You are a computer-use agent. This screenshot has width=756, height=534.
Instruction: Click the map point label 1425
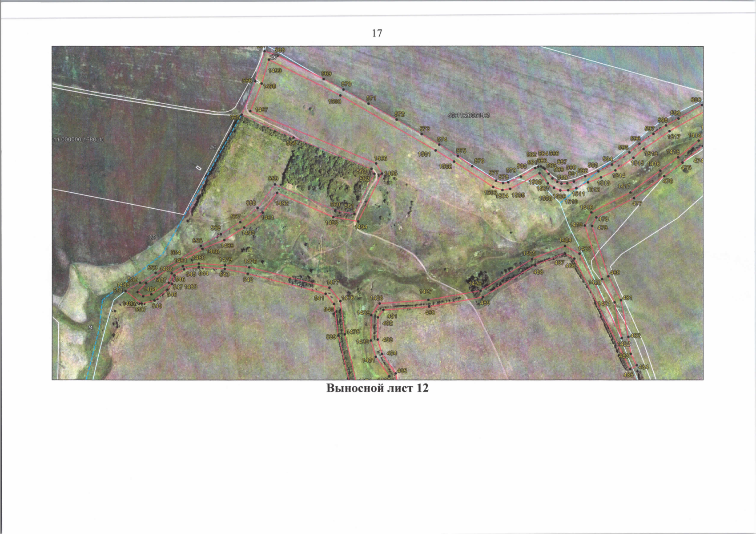pyautogui.click(x=529, y=253)
